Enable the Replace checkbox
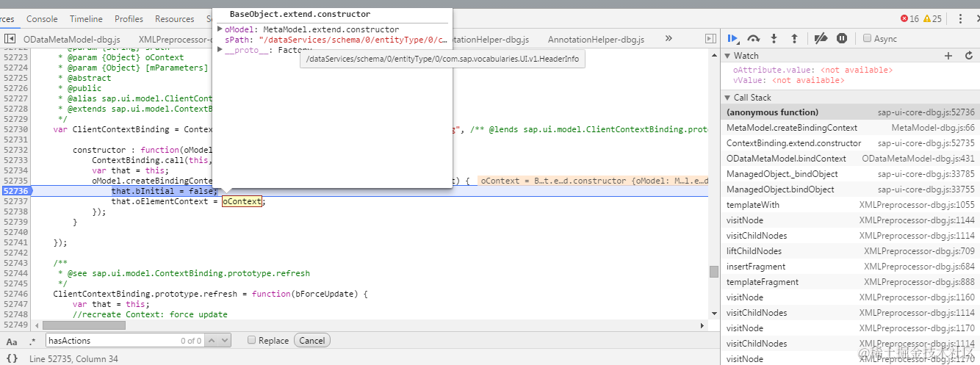 click(251, 341)
